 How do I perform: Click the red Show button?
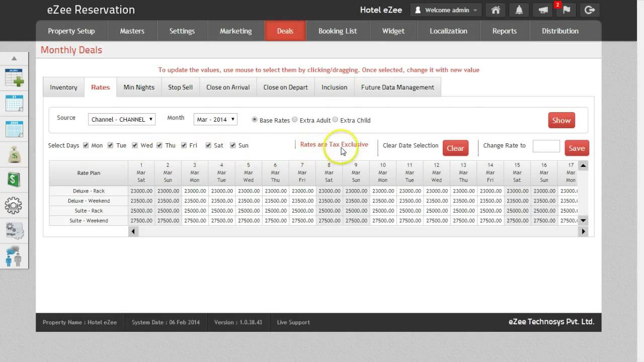pyautogui.click(x=561, y=120)
